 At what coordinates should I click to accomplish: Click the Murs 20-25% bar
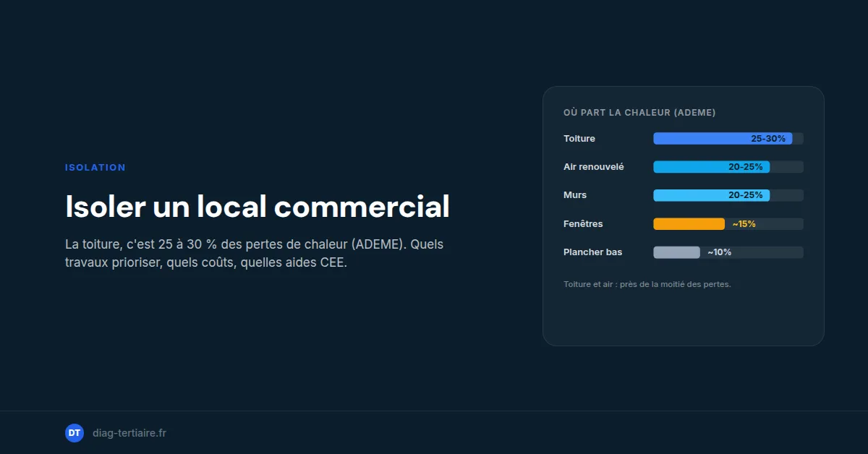tap(712, 195)
